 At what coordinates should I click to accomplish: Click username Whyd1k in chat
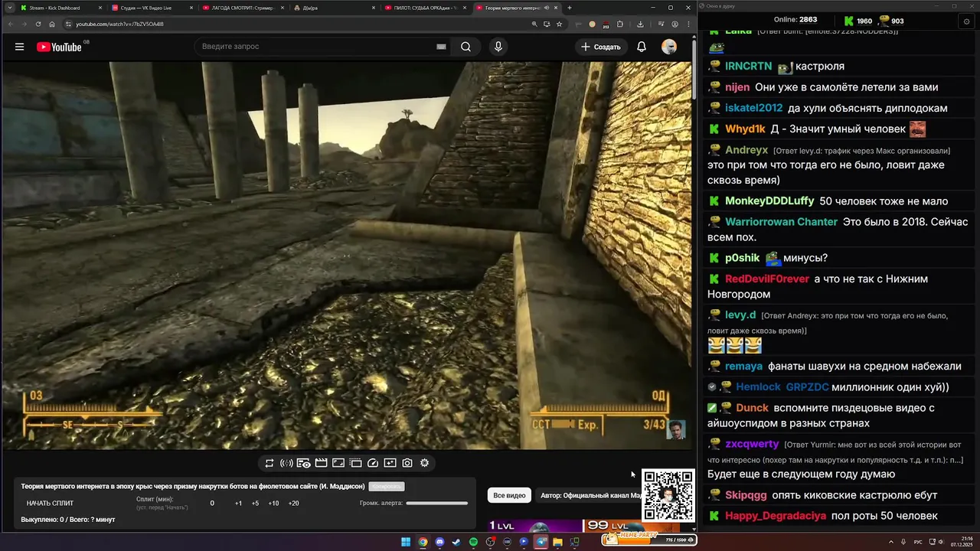[745, 129]
